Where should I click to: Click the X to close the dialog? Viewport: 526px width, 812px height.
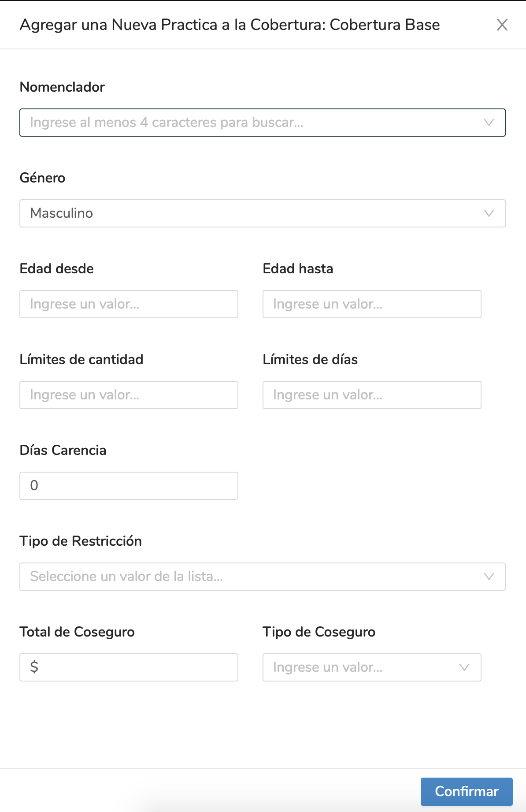pyautogui.click(x=502, y=25)
